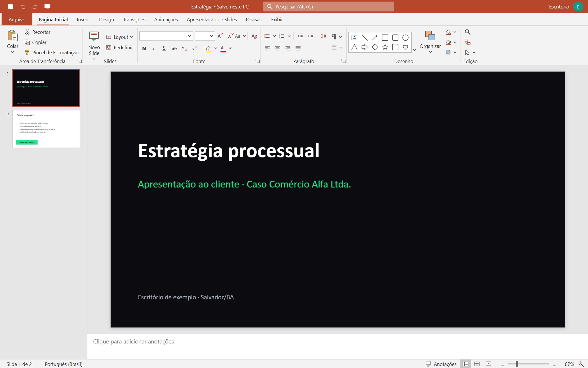Center align the paragraph text
The width and height of the screenshot is (588, 368).
coord(278,48)
